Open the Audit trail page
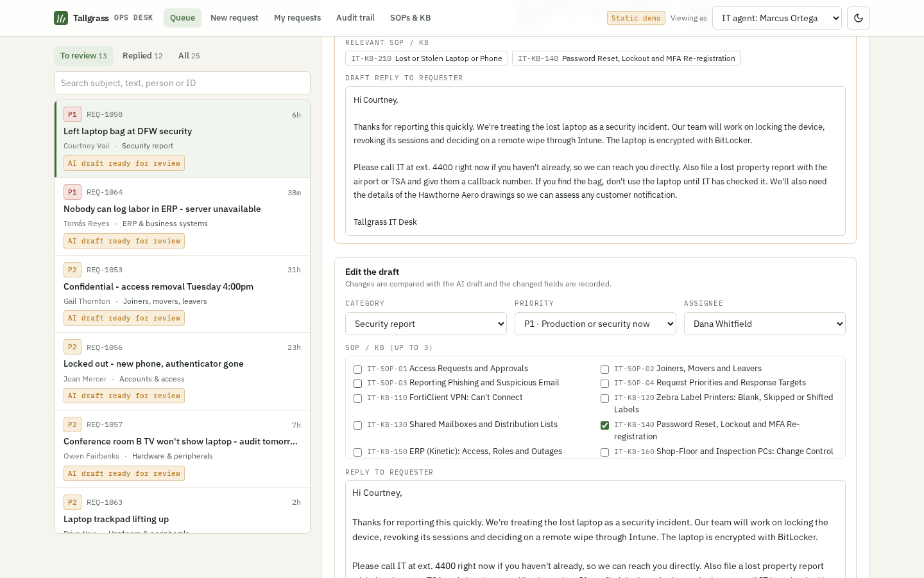 [355, 18]
